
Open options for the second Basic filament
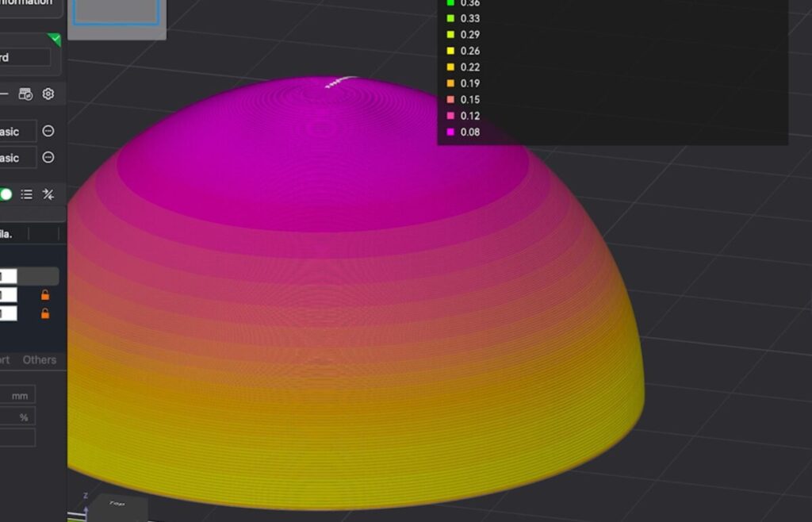[x=48, y=158]
